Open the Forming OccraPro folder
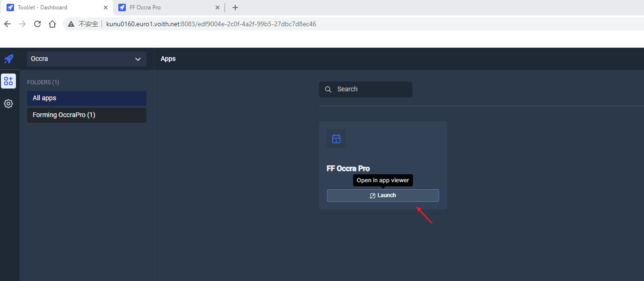The width and height of the screenshot is (644, 281). (87, 115)
